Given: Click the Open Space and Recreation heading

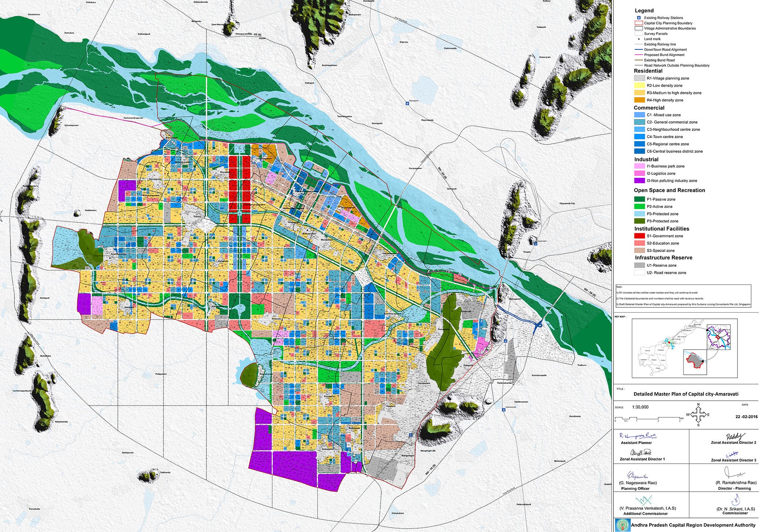Looking at the screenshot, I should [669, 190].
